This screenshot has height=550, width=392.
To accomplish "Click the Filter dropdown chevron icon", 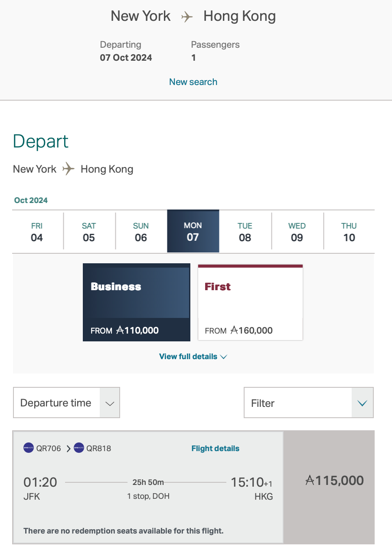I will [362, 403].
